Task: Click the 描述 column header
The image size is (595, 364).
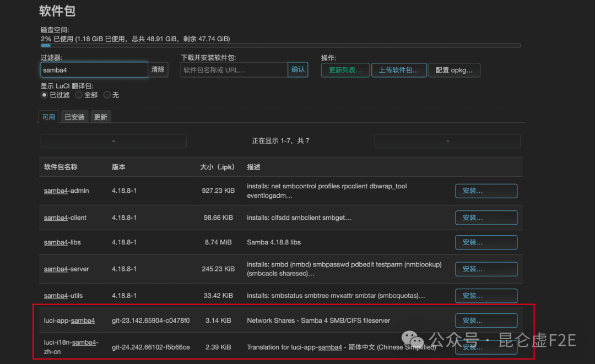Action: click(254, 167)
